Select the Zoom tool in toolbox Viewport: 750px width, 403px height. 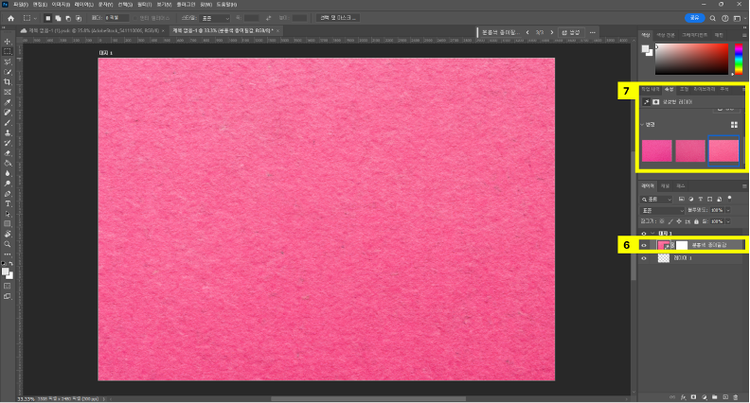pos(7,244)
